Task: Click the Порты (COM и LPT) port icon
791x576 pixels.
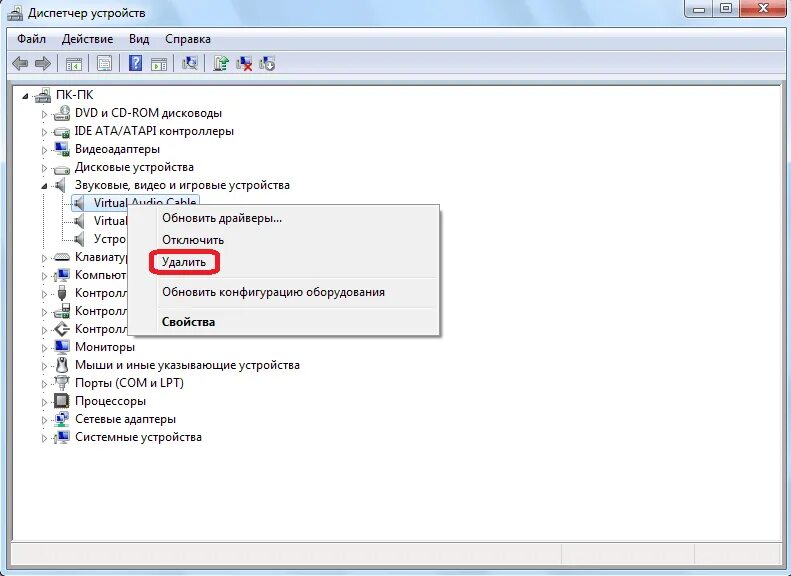Action: pyautogui.click(x=62, y=383)
